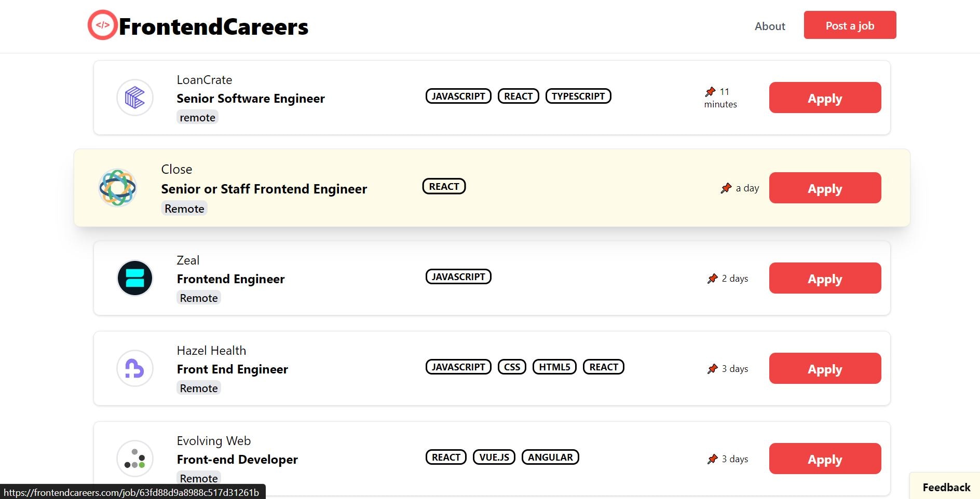Image resolution: width=980 pixels, height=499 pixels.
Task: Click the Remote label under Zeal job
Action: (x=199, y=298)
